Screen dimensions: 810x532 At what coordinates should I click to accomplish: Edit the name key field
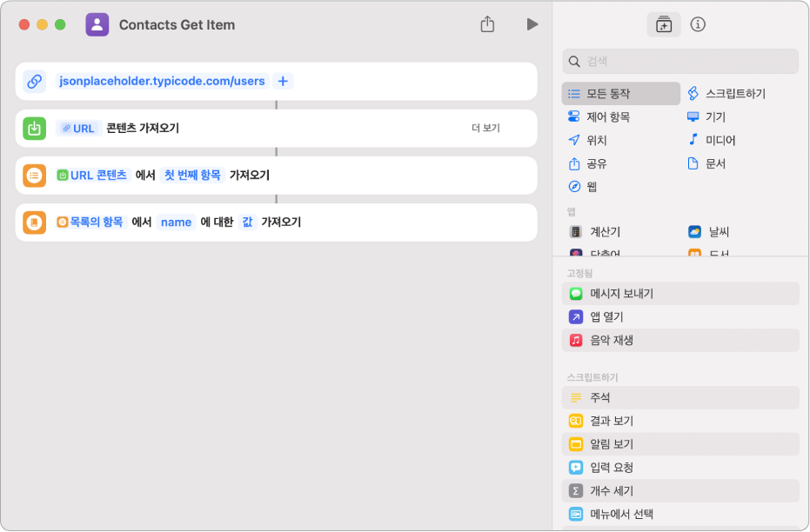coord(176,223)
